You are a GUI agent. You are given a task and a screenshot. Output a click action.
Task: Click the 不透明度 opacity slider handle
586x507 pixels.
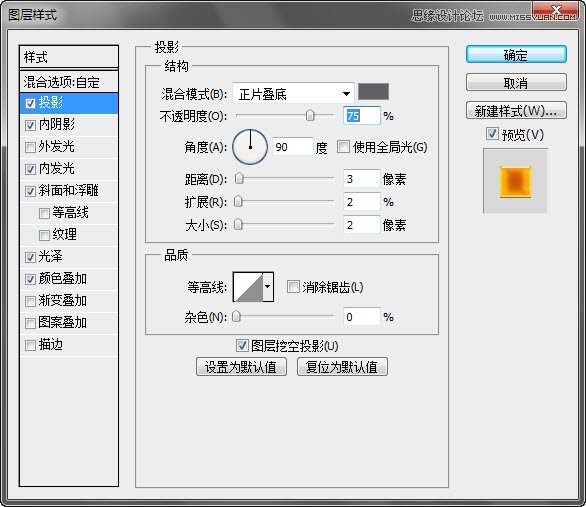pyautogui.click(x=310, y=115)
